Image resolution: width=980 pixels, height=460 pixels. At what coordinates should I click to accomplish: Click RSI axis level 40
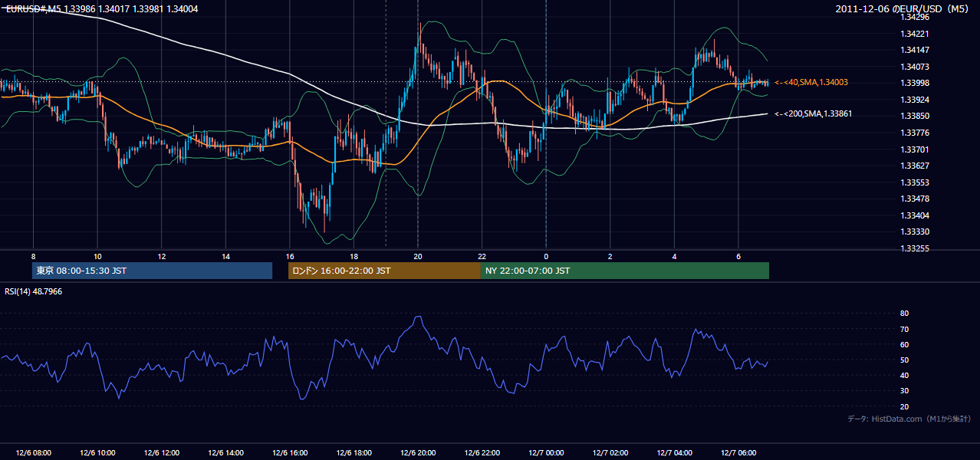point(905,375)
